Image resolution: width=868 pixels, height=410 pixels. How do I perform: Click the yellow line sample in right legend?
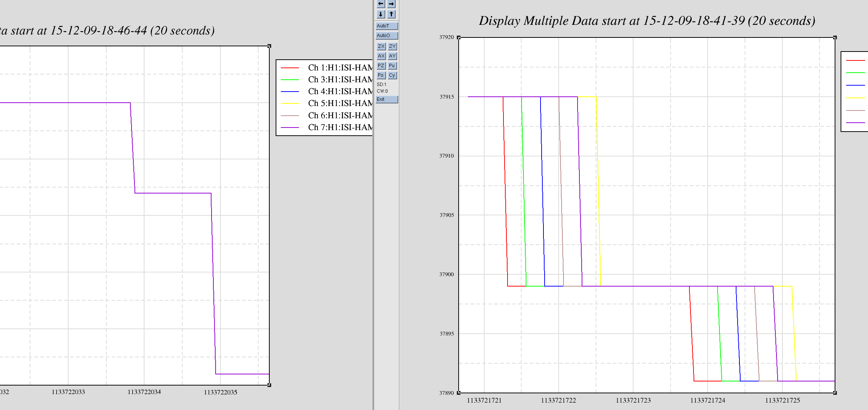[855, 98]
